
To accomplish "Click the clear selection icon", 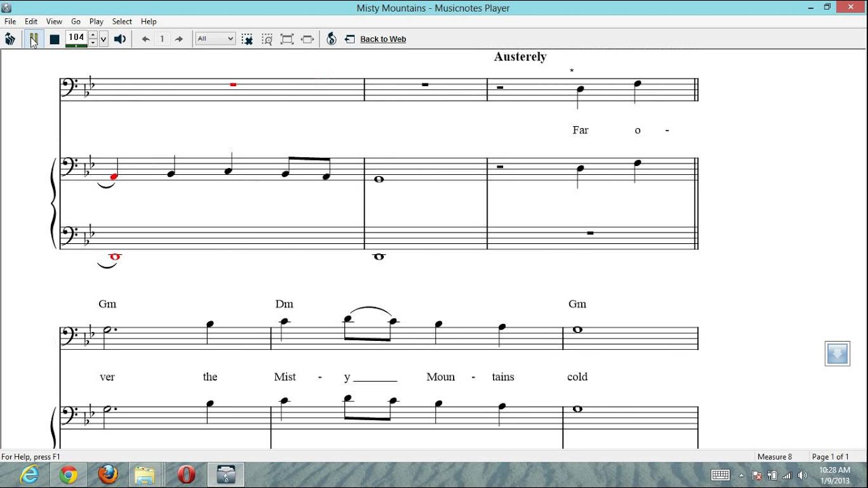I will coord(248,39).
